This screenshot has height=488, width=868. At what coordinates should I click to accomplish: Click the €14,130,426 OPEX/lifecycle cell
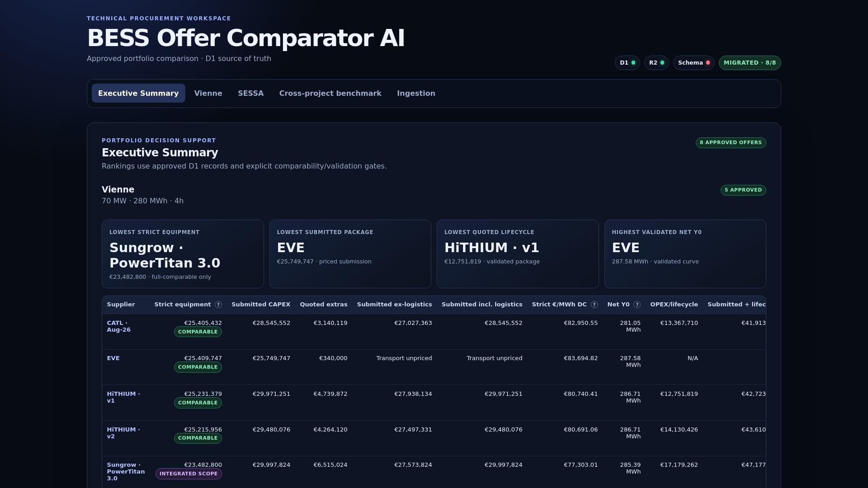click(679, 430)
